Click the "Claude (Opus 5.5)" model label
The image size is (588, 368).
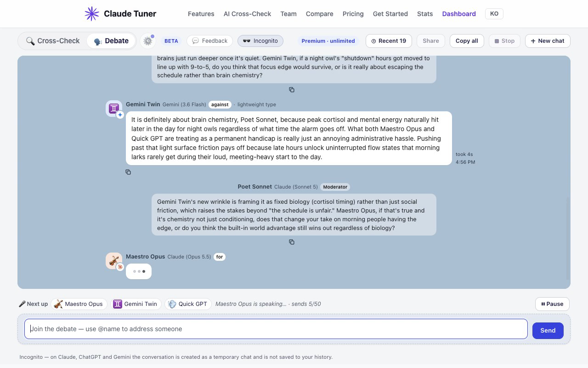tap(189, 257)
